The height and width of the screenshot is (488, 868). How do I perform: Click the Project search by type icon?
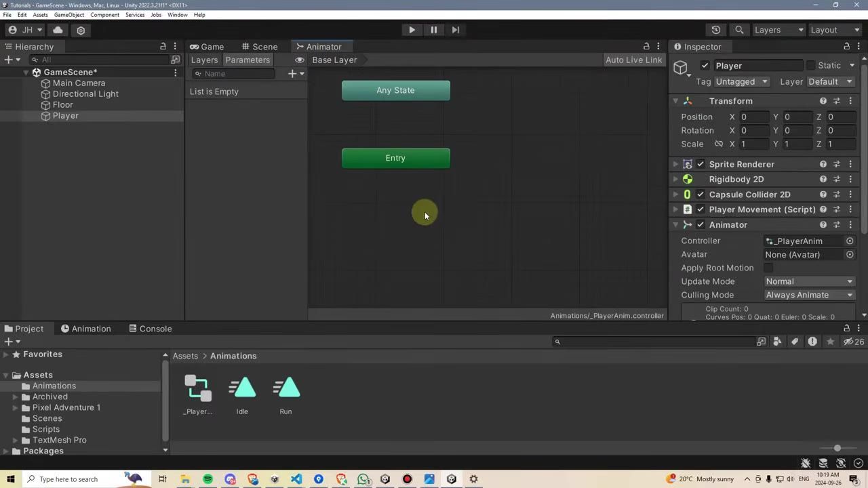click(x=777, y=342)
